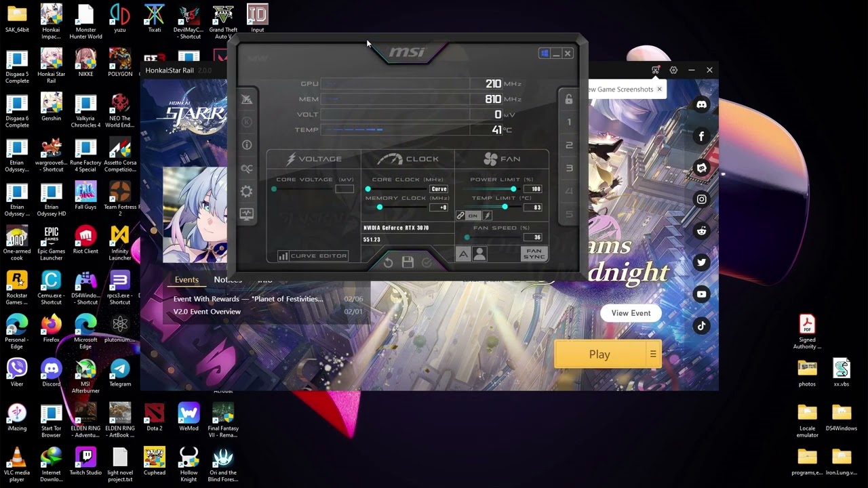Select the Events tab in Star Rail launcher

click(x=186, y=279)
